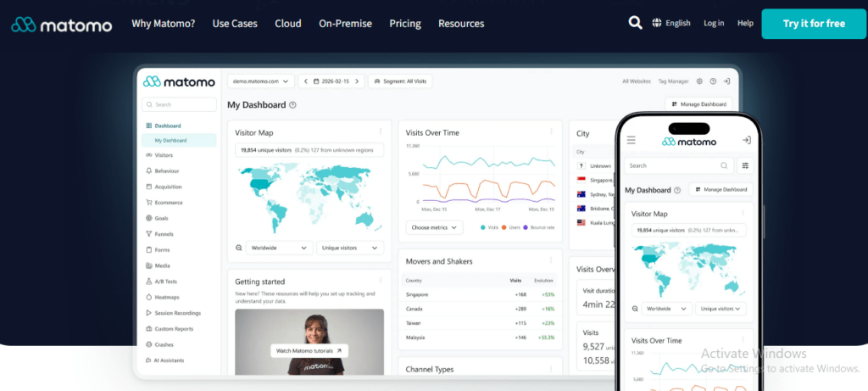Open the Cloud menu
The image size is (868, 391).
click(288, 24)
